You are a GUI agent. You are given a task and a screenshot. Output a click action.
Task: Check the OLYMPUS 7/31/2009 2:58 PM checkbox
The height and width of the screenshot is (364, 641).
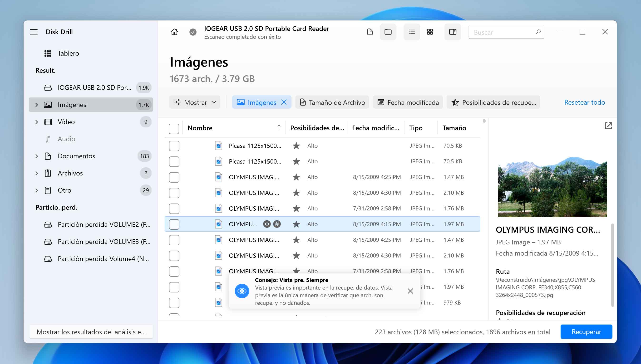(x=174, y=209)
